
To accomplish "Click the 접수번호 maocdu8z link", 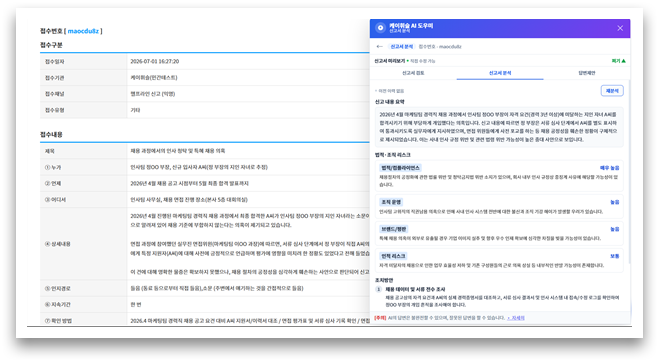I will coord(83,31).
